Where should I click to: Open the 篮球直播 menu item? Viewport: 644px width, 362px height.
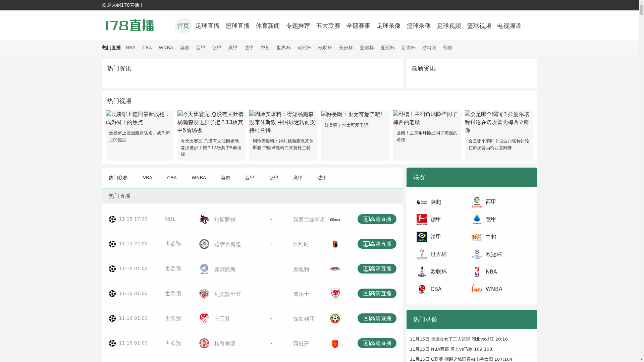tap(237, 26)
